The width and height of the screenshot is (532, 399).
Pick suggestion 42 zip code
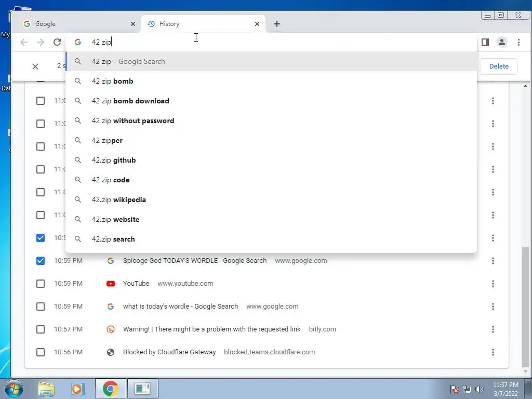(x=271, y=179)
